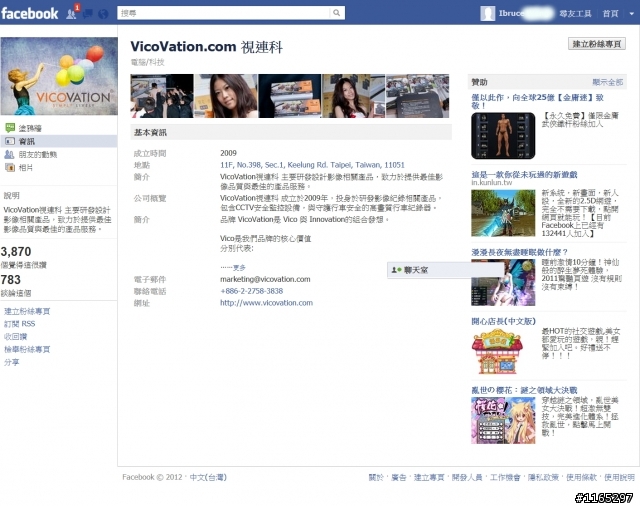Screen dimensions: 640x506
Task: Open account dropdown arrow in header
Action: [x=631, y=13]
